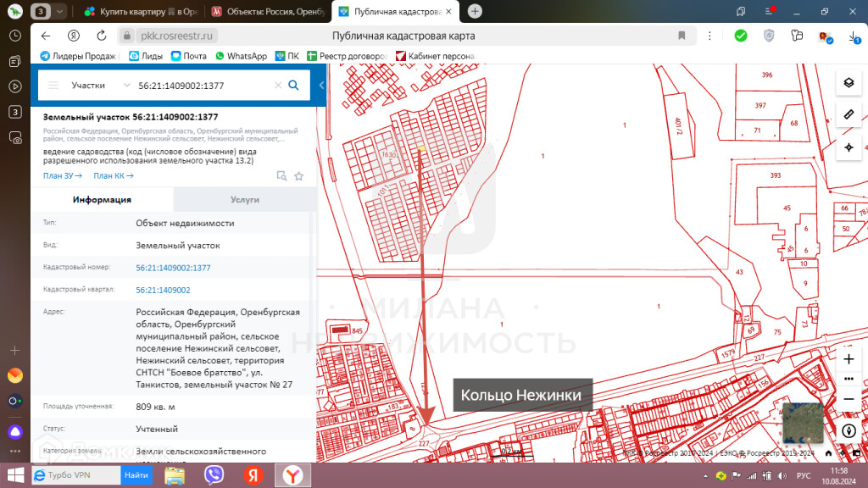Clear the cadastral number search field
The width and height of the screenshot is (868, 488).
click(x=277, y=86)
